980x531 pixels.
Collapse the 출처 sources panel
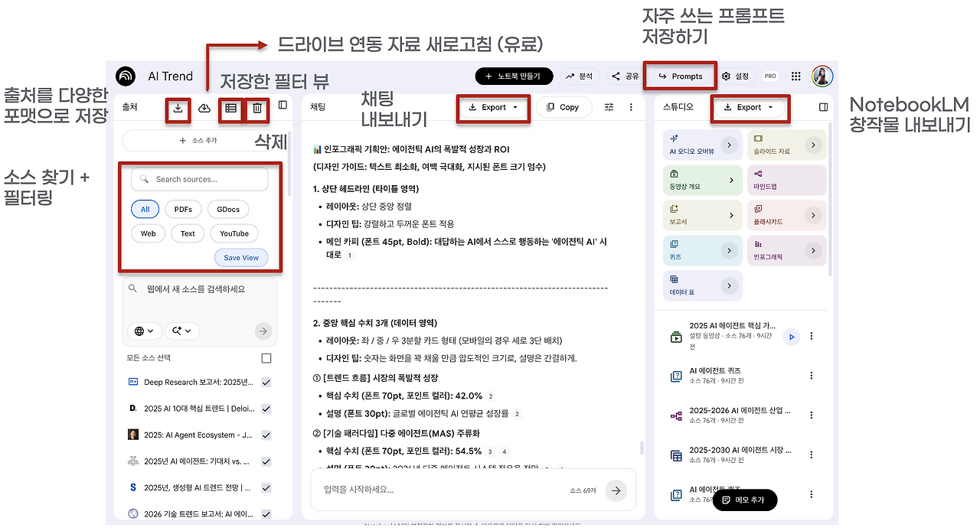point(283,106)
